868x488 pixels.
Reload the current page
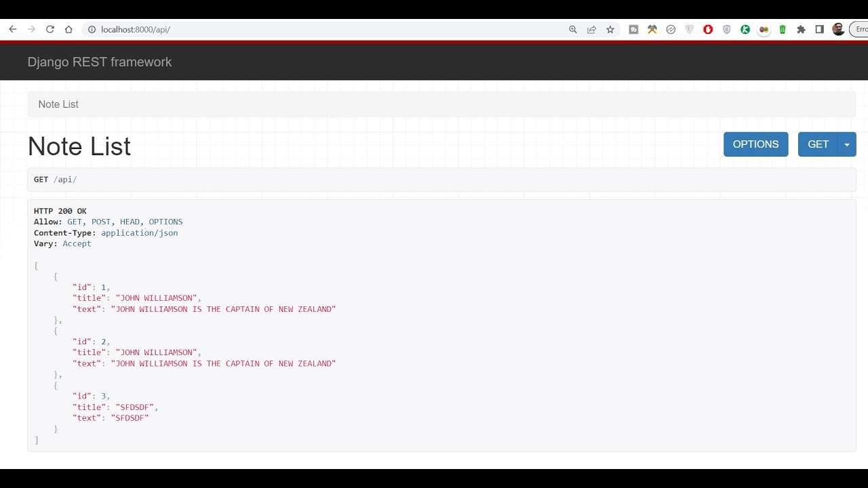pyautogui.click(x=50, y=29)
